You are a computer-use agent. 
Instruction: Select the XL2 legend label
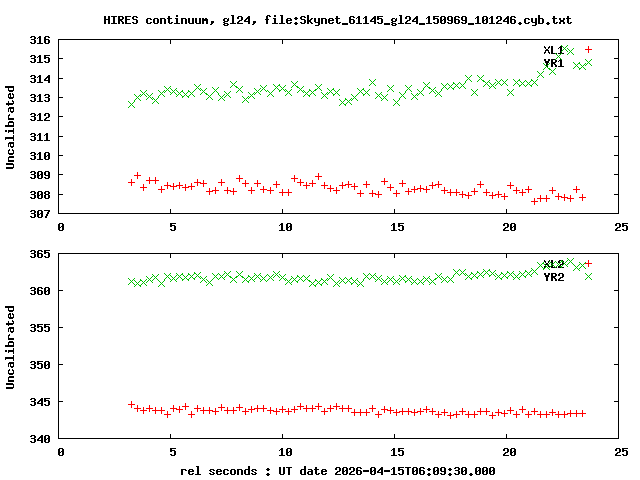pos(553,264)
